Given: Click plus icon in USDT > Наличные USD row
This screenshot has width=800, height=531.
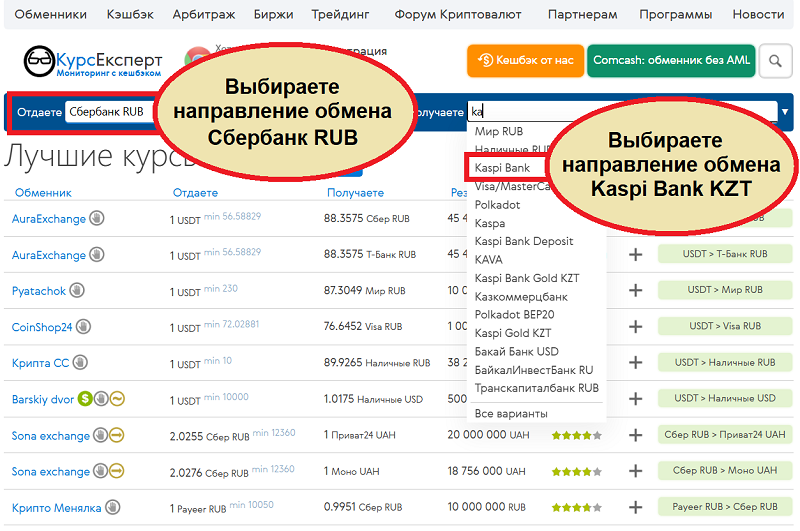Looking at the screenshot, I should tap(635, 398).
